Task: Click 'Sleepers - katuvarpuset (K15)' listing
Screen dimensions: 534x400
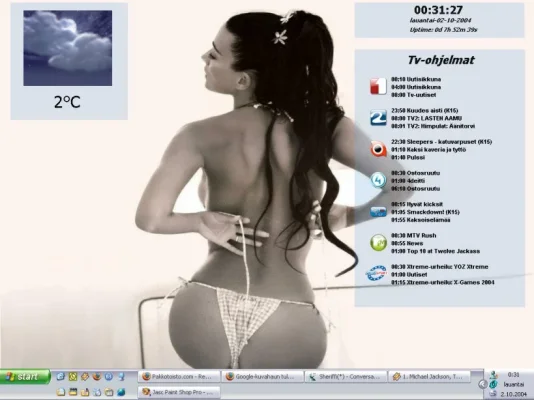Action: pos(449,142)
